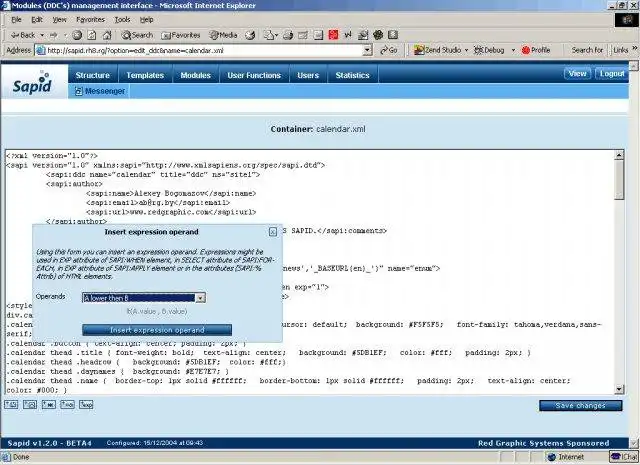Screen dimensions: 640x465
Task: Click the Edit page toolbar icon
Action: point(303,36)
